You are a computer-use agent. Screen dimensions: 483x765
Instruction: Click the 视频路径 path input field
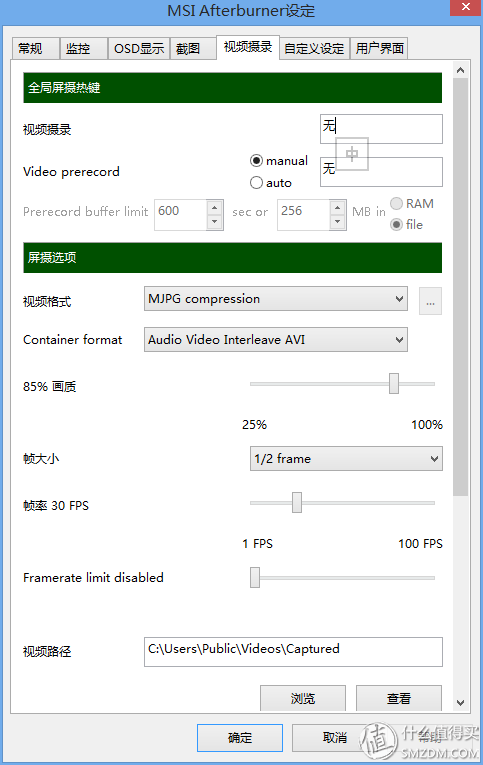tap(293, 652)
